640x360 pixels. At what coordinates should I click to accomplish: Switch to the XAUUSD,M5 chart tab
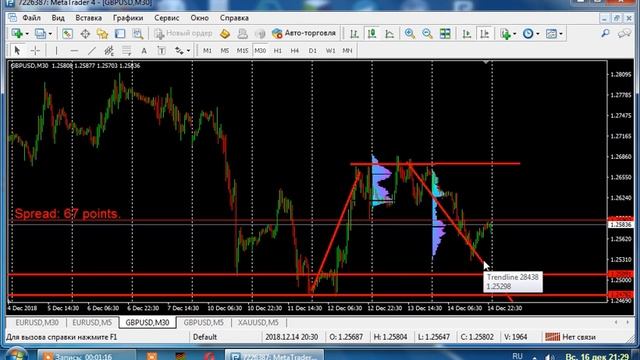(x=258, y=322)
